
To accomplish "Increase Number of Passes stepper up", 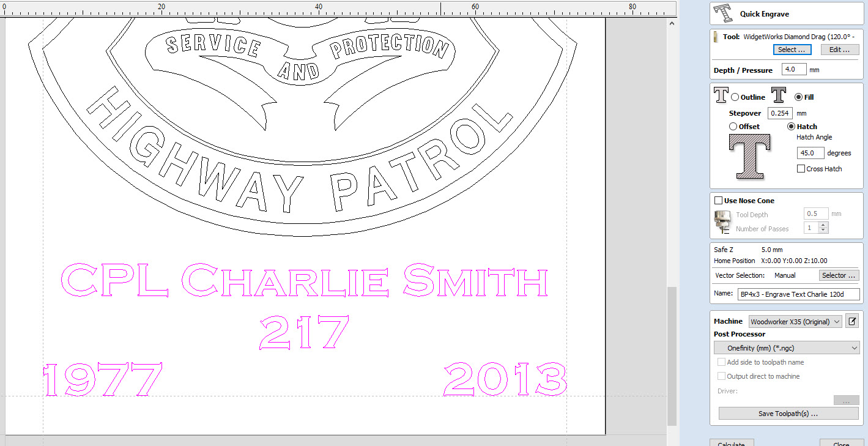I will 823,225.
